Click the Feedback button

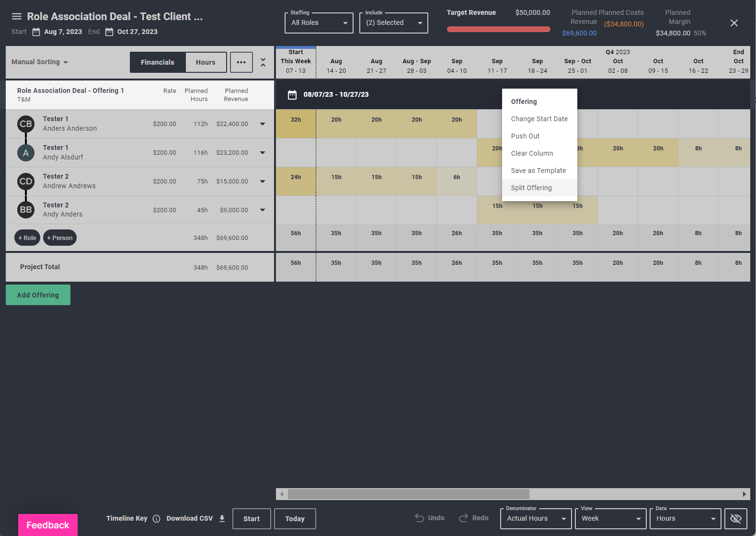[48, 525]
